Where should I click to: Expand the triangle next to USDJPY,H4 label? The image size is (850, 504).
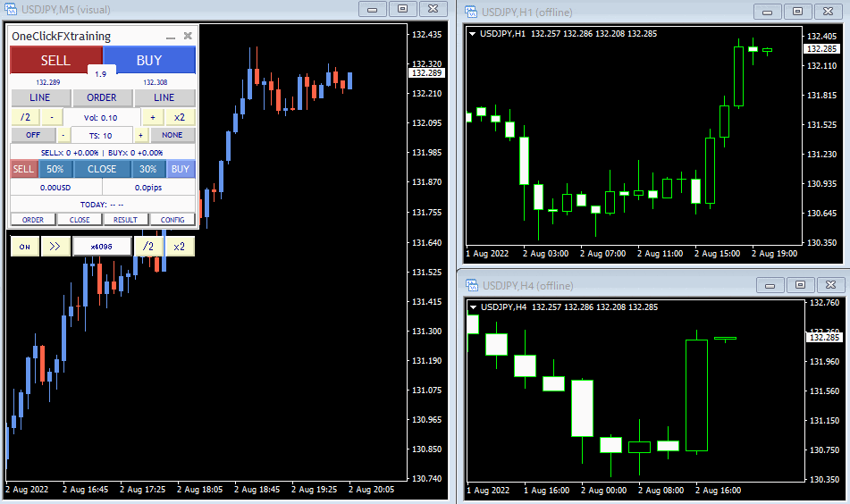click(473, 307)
